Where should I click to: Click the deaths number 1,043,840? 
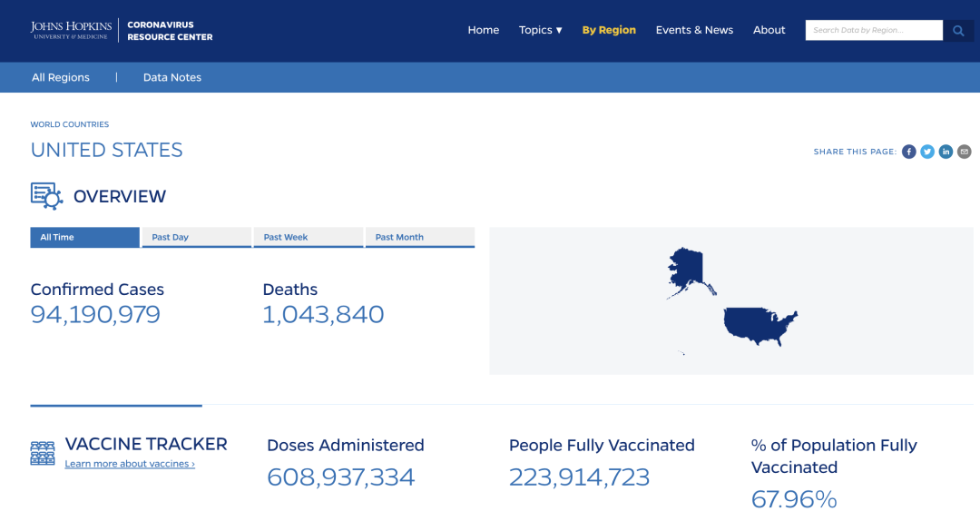click(323, 314)
